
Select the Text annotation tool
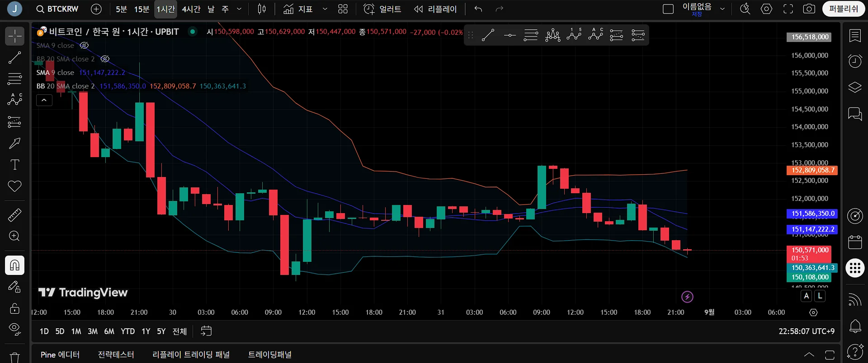pos(14,165)
